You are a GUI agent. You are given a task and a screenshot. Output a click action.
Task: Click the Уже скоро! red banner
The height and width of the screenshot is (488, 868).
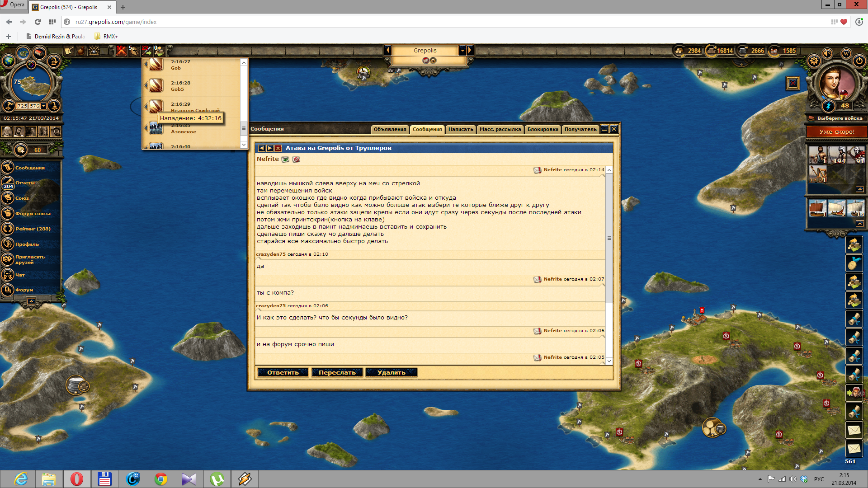837,132
